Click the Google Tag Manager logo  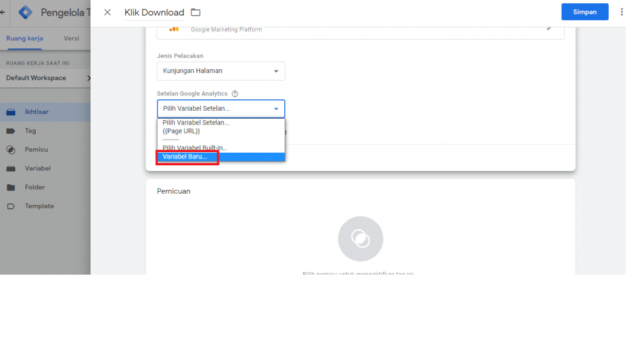point(26,13)
